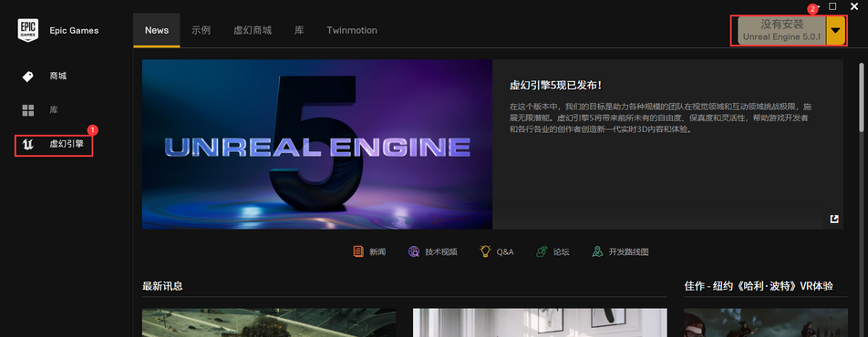Expand the yellow engine version dropdown arrow

(835, 30)
